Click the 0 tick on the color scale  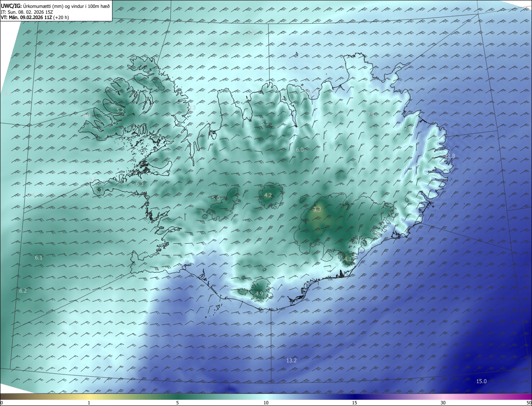point(2,403)
